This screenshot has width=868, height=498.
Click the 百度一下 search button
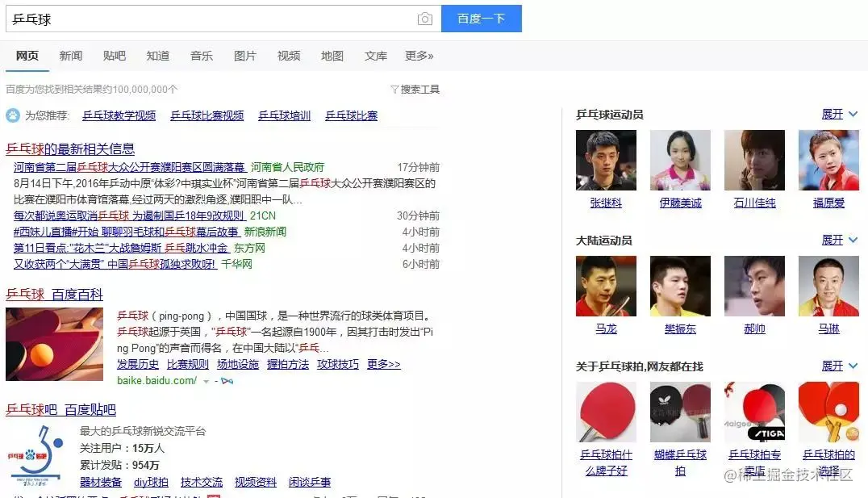coord(481,19)
